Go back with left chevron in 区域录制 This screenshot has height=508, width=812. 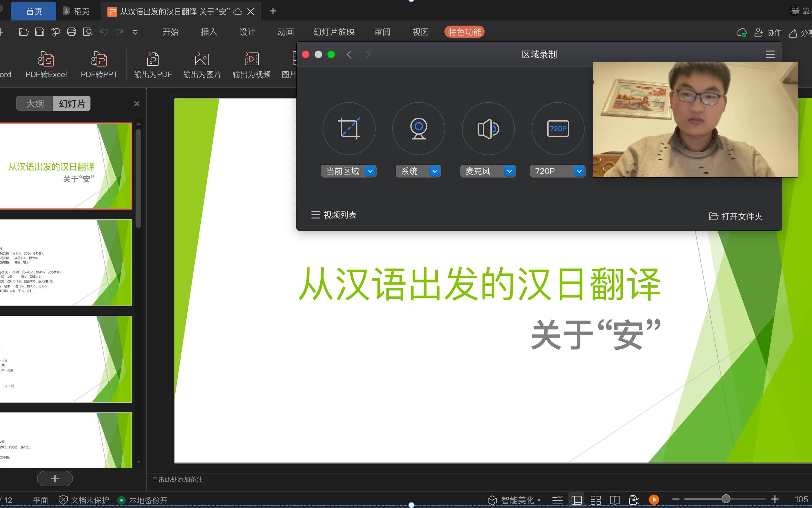coord(349,54)
